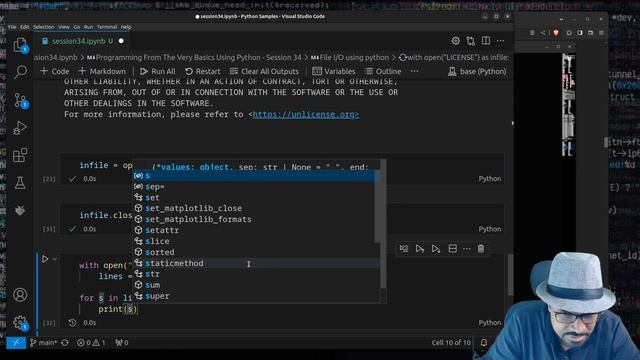
Task: Choose 'set_matplotlib_formats' suggestion
Action: click(256, 219)
